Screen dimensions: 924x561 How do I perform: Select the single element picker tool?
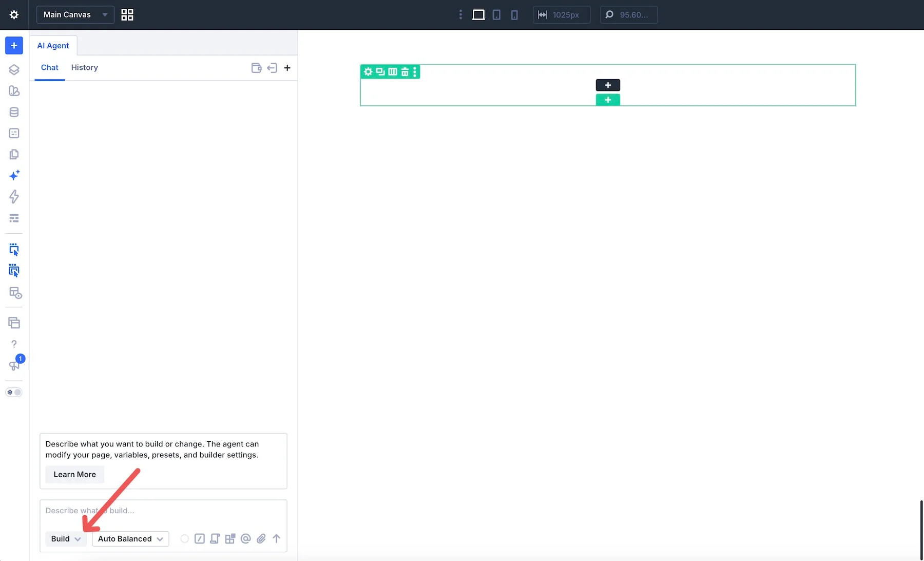(x=14, y=250)
